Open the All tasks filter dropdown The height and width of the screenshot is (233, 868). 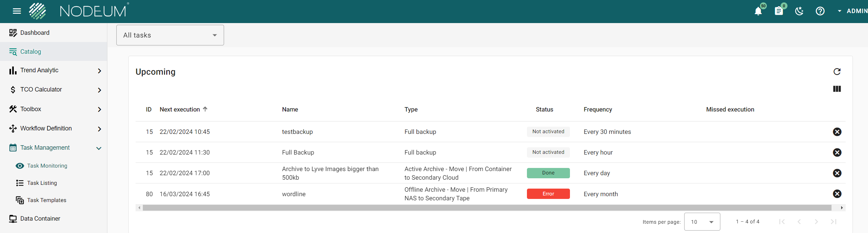pyautogui.click(x=170, y=35)
